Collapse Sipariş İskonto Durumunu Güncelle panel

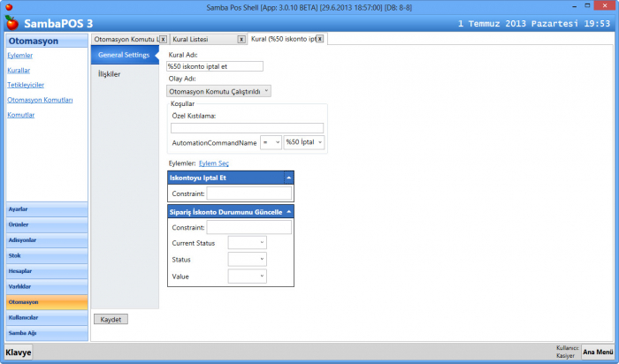coord(287,212)
